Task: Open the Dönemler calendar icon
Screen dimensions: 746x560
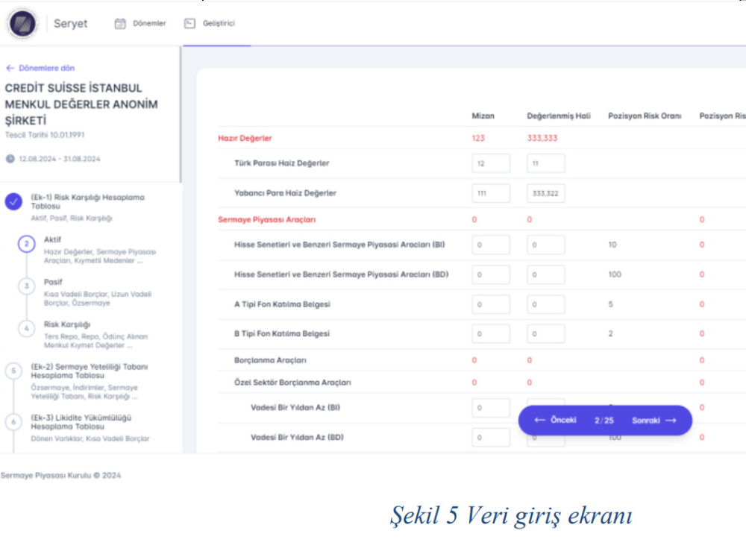Action: pyautogui.click(x=120, y=23)
